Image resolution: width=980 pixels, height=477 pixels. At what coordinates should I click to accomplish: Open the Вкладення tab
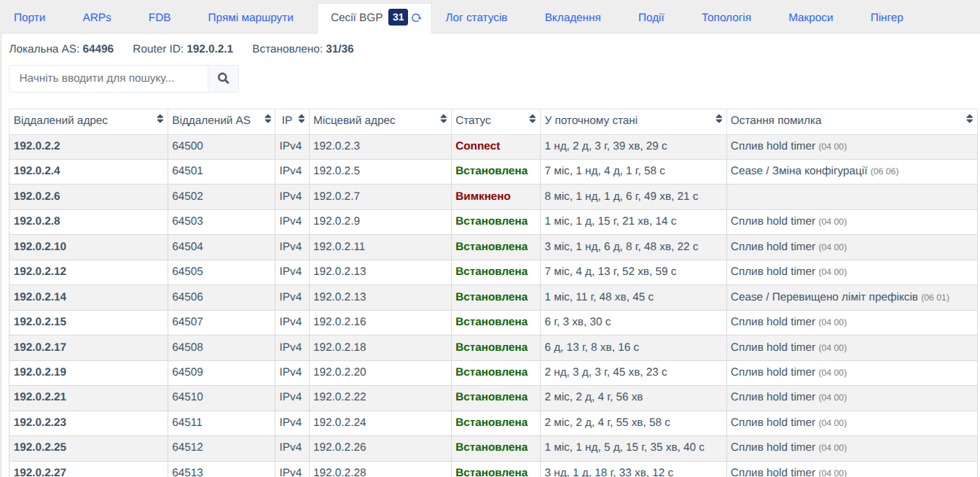pyautogui.click(x=573, y=18)
